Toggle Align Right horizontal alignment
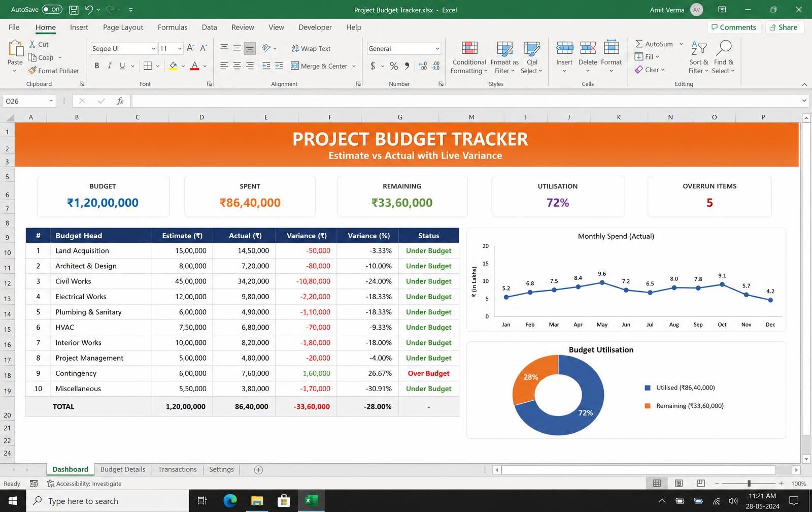Screen dimensions: 812x512 pyautogui.click(x=250, y=66)
